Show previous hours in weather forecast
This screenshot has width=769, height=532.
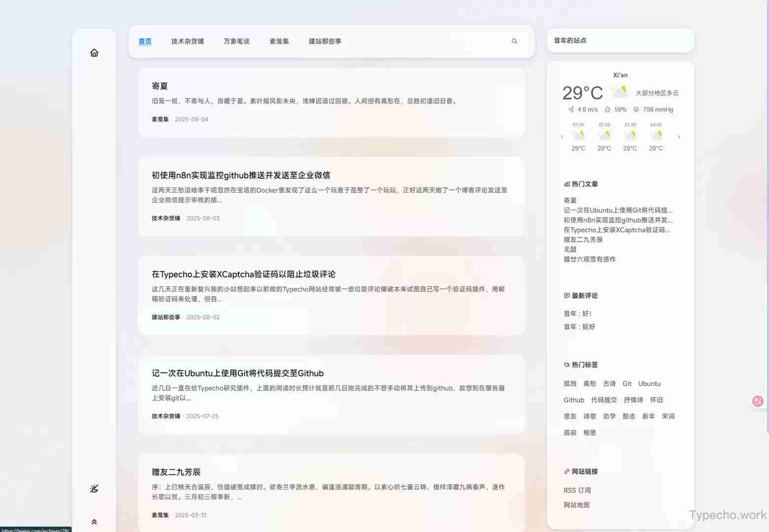pyautogui.click(x=562, y=137)
